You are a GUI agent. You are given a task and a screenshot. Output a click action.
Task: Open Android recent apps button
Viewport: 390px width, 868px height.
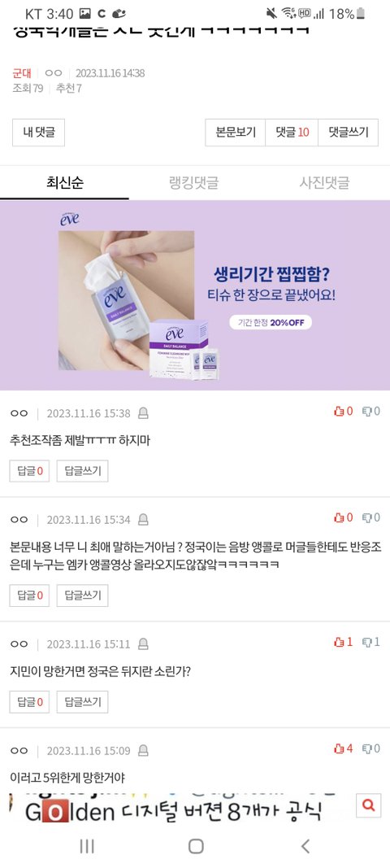click(x=87, y=846)
